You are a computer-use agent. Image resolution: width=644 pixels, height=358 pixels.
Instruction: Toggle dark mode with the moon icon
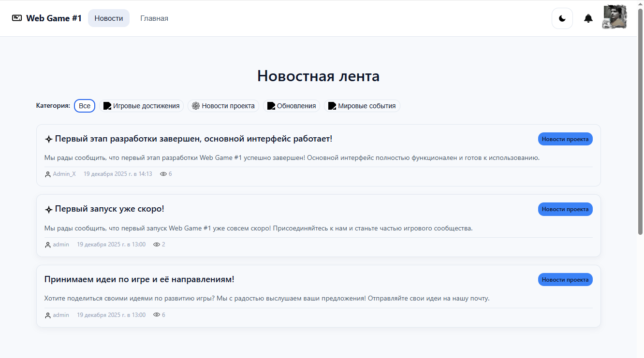[x=562, y=18]
